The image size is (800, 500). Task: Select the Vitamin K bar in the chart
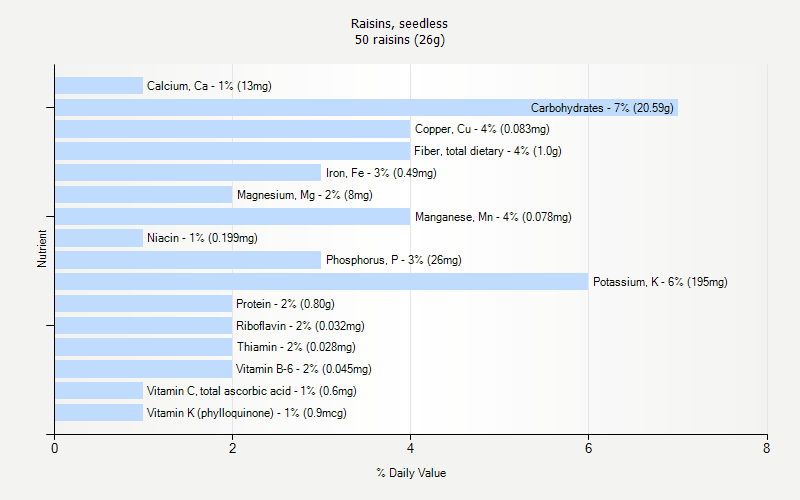pos(99,412)
